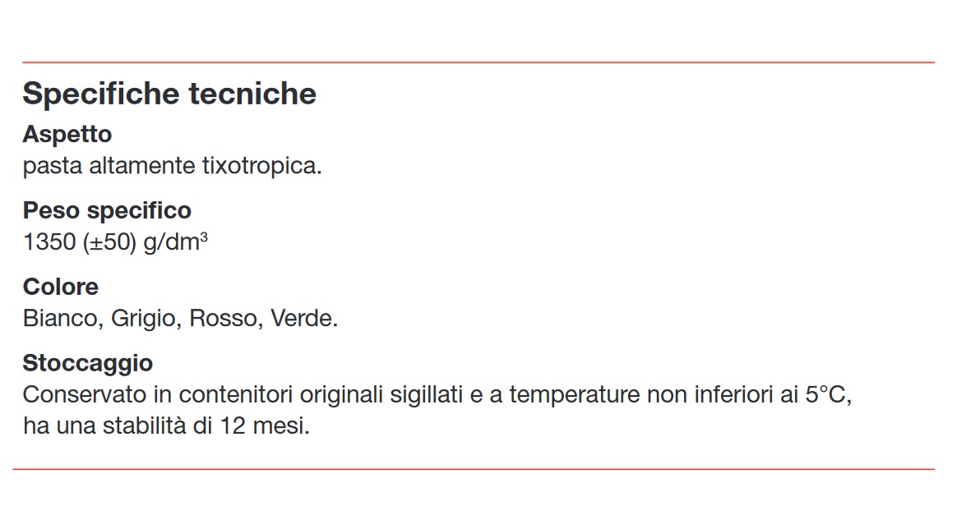Select the 'Colore' label
The width and height of the screenshot is (980, 529).
pyautogui.click(x=61, y=287)
